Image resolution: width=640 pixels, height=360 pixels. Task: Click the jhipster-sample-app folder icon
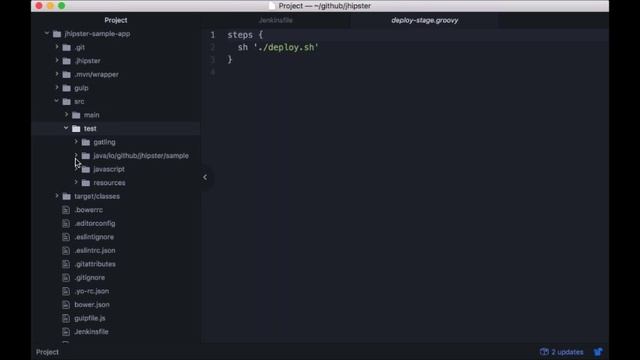pos(57,34)
